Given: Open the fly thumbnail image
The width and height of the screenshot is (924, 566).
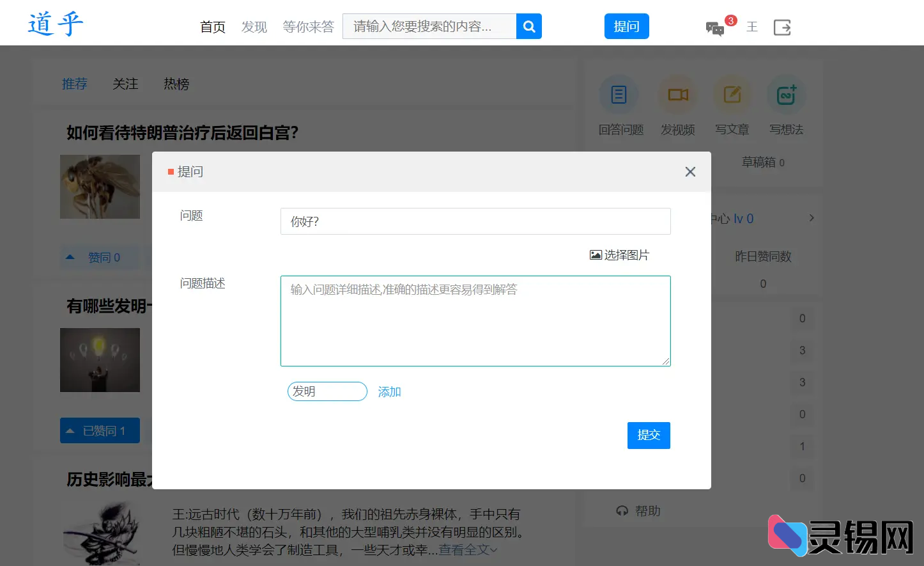Looking at the screenshot, I should [100, 187].
